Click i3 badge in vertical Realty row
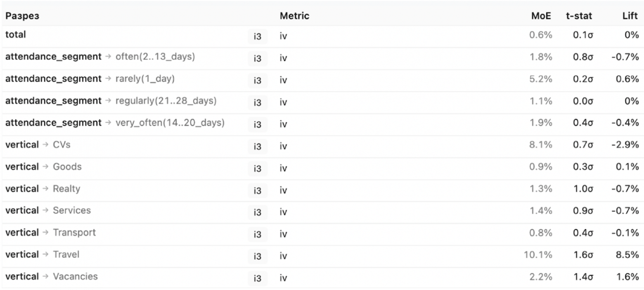 (257, 190)
